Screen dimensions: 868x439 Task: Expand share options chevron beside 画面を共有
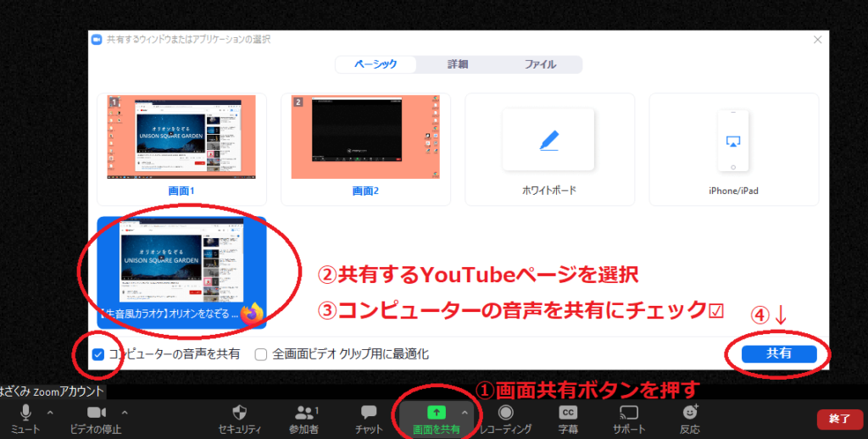pyautogui.click(x=465, y=413)
